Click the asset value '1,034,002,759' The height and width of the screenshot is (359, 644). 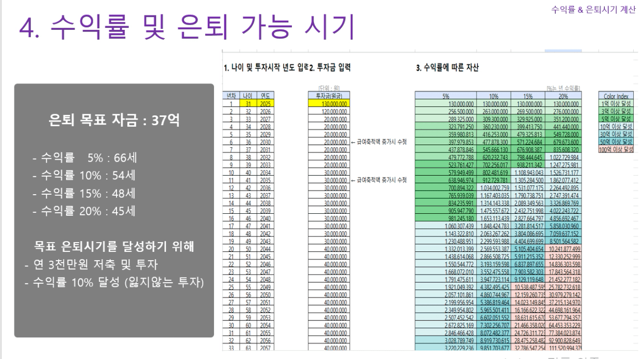click(x=493, y=188)
